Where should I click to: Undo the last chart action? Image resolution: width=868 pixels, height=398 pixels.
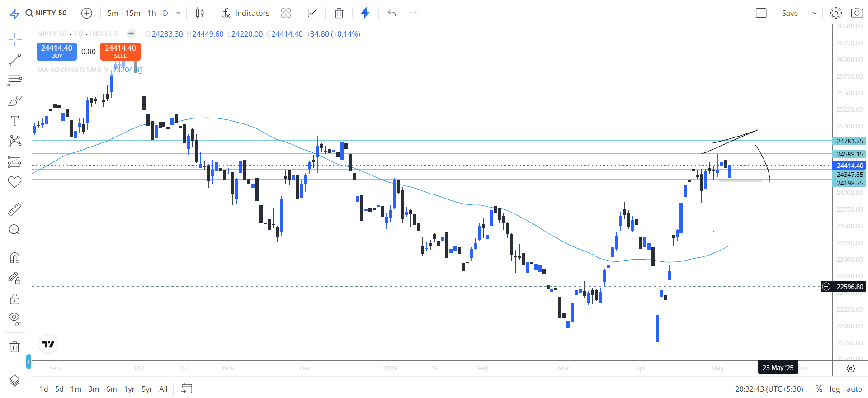392,13
